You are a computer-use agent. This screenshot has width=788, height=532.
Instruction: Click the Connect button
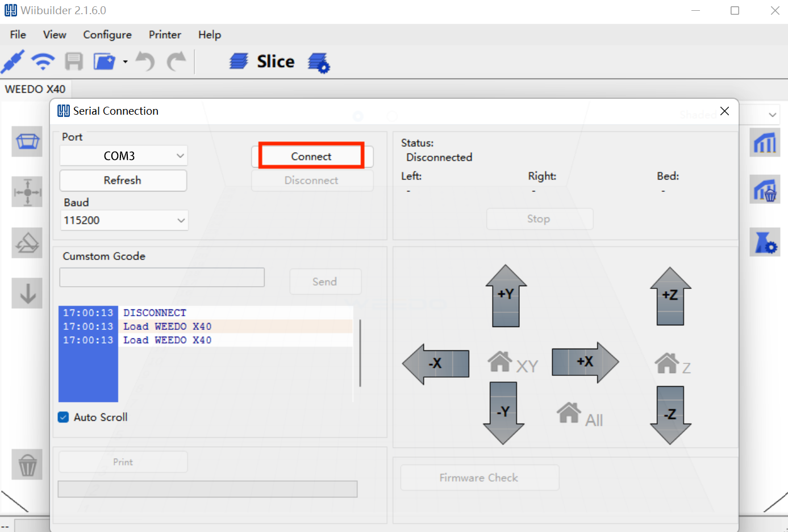311,156
